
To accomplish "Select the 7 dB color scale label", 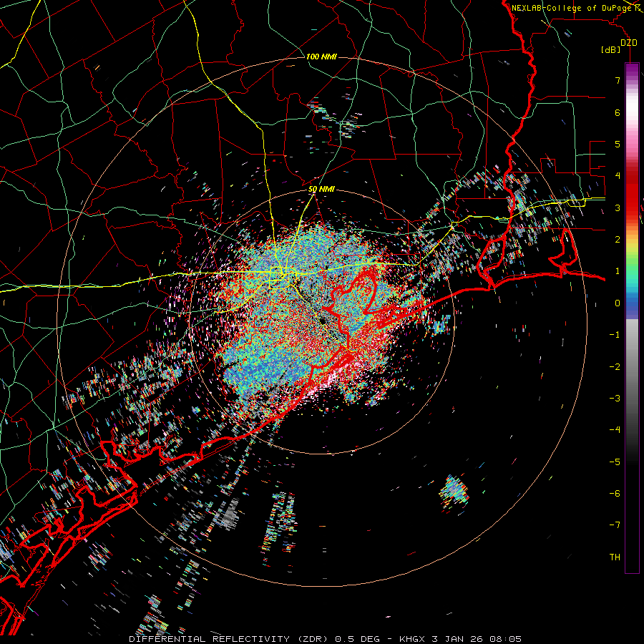I will [618, 80].
